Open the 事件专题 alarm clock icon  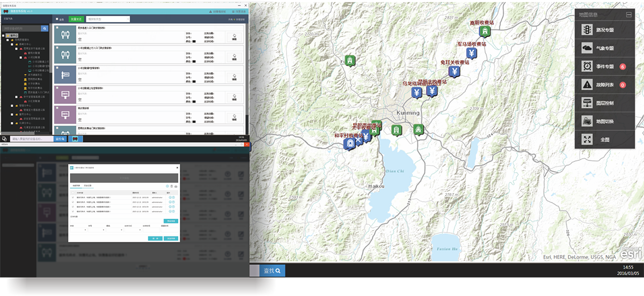588,66
